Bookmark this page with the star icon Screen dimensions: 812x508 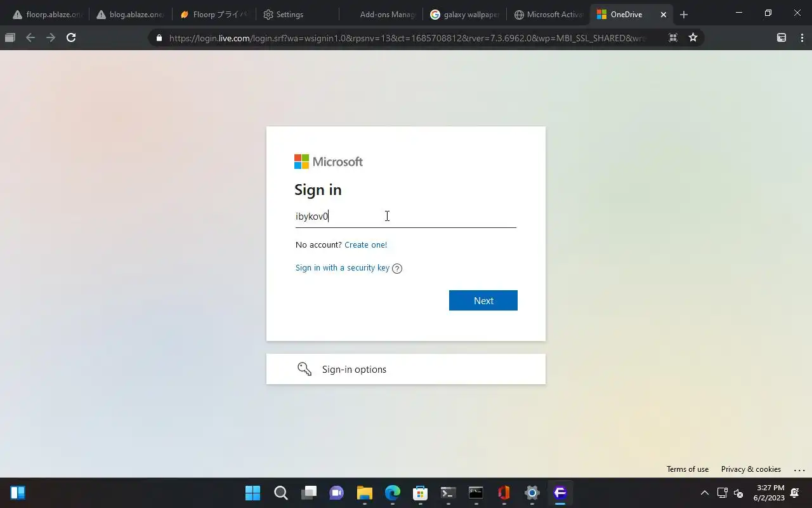pyautogui.click(x=693, y=37)
